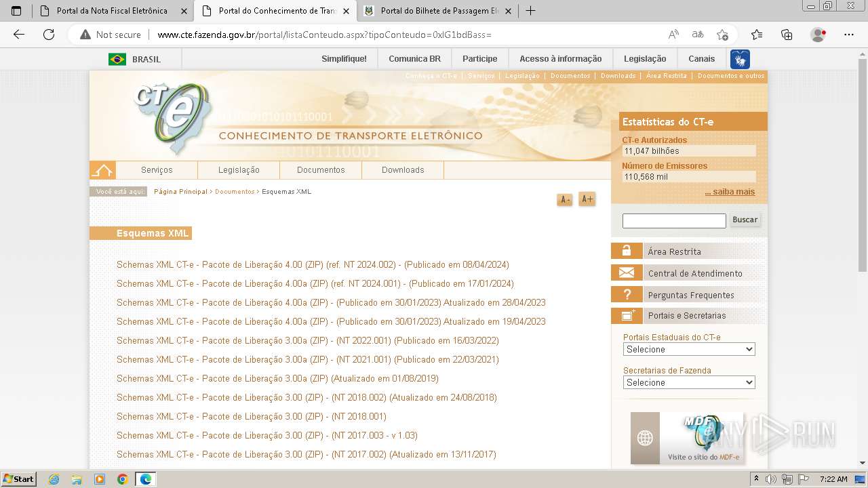Click the site search text field
The image size is (868, 488).
click(x=674, y=220)
